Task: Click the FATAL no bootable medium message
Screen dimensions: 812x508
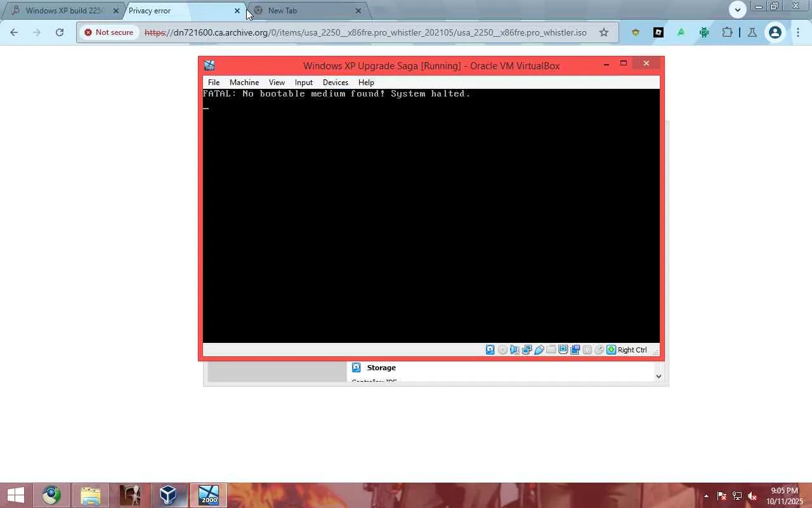Action: [337, 94]
